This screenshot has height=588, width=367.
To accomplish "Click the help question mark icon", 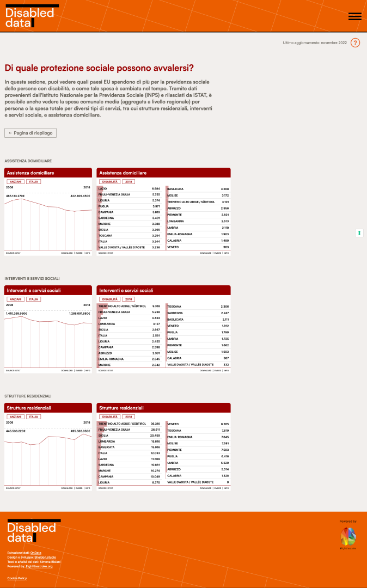I will tap(355, 42).
